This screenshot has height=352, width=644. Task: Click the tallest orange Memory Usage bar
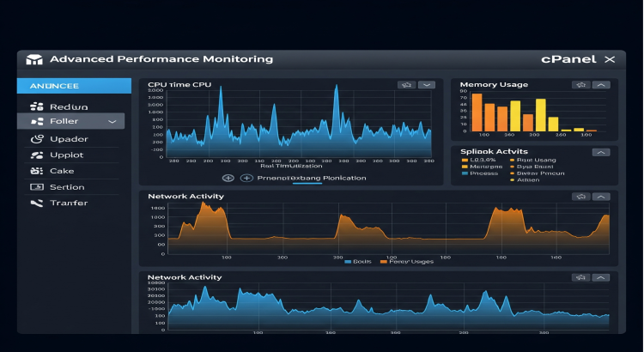477,112
